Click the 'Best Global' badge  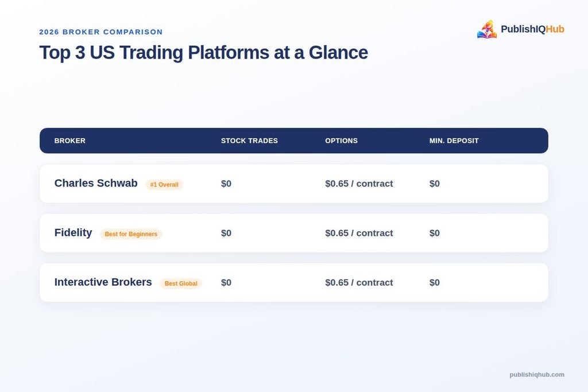[181, 284]
